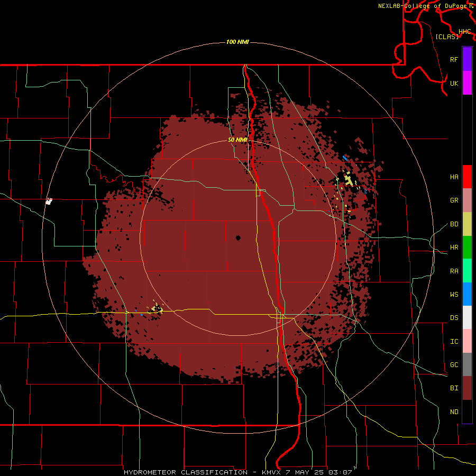
Task: Click the DS legend label
Action: 454,317
